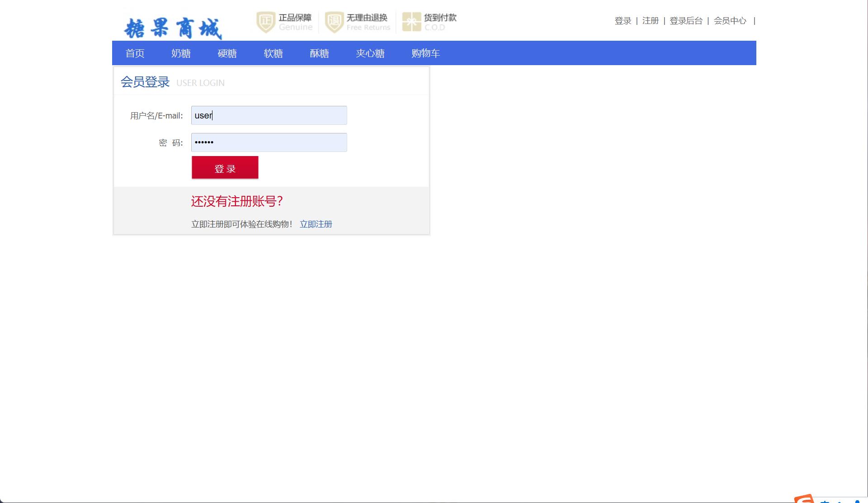Select the 奶糖 category
Screen dimensions: 868x503
(x=181, y=53)
